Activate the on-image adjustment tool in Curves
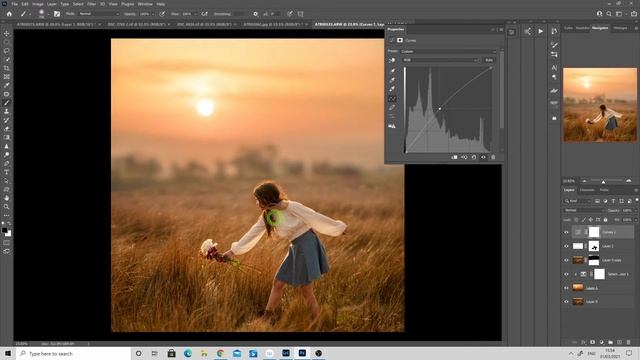Screen dimensions: 640x360 [392, 60]
